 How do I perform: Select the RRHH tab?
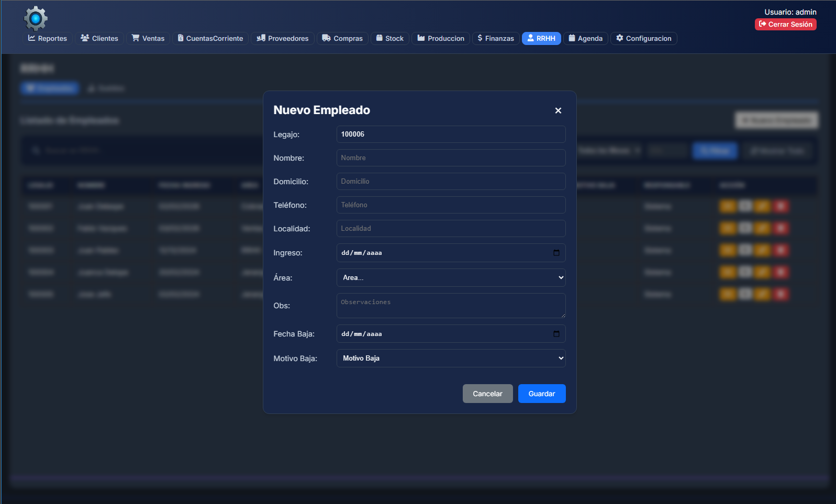coord(541,38)
